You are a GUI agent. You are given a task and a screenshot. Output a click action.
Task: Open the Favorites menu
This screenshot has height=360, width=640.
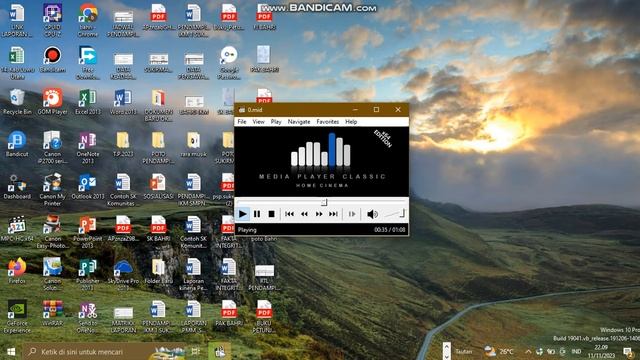point(327,122)
